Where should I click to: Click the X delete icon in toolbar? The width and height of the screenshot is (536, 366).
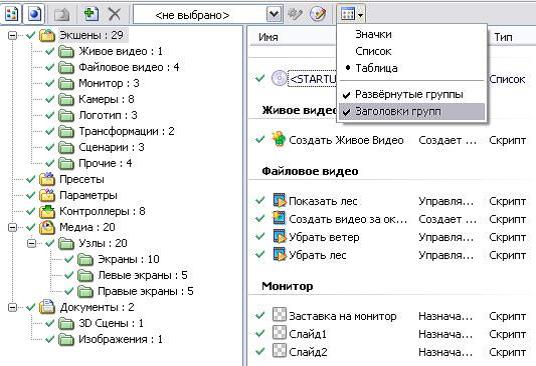[115, 14]
